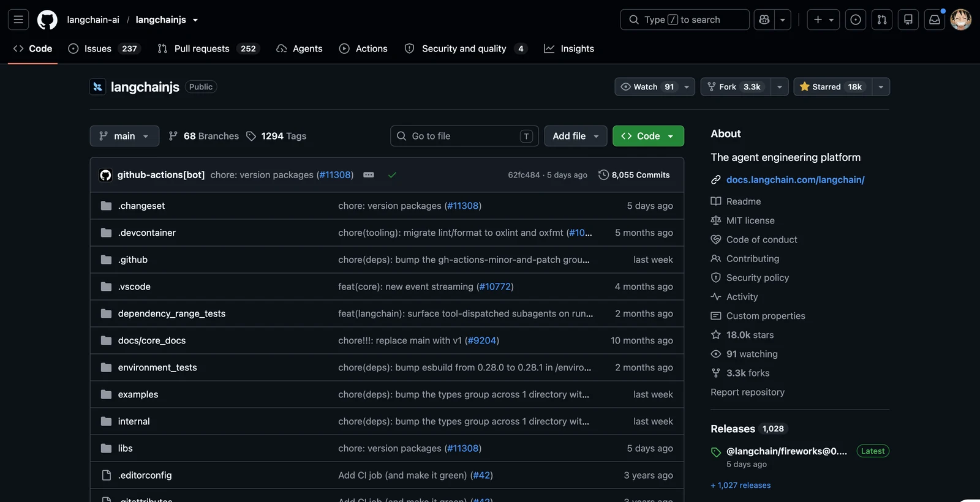Open the main branch selector
Screen dimensions: 980x502
pos(124,136)
